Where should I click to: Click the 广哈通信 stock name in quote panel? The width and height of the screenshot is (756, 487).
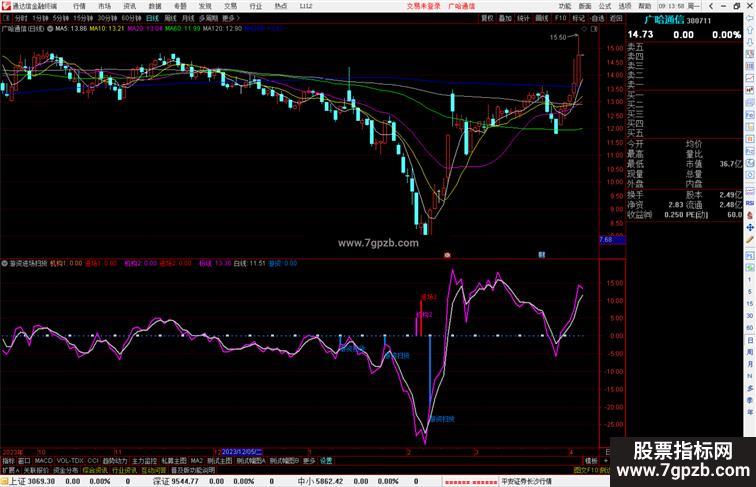664,20
